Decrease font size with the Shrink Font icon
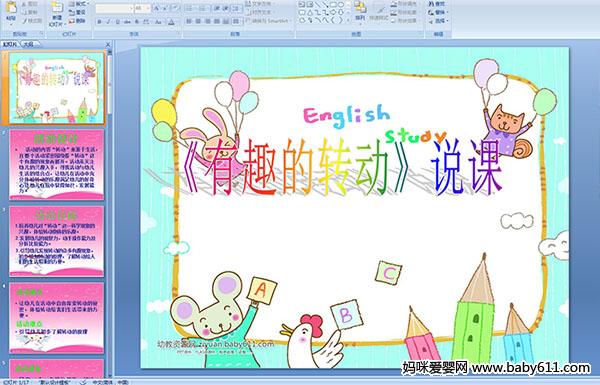 click(x=165, y=8)
